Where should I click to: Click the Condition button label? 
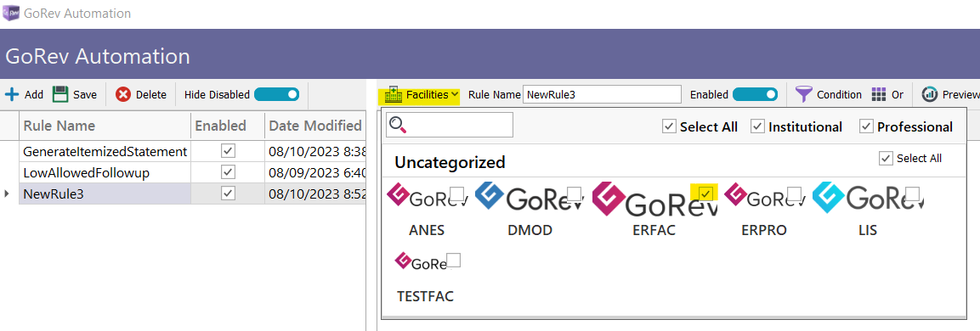tap(840, 95)
